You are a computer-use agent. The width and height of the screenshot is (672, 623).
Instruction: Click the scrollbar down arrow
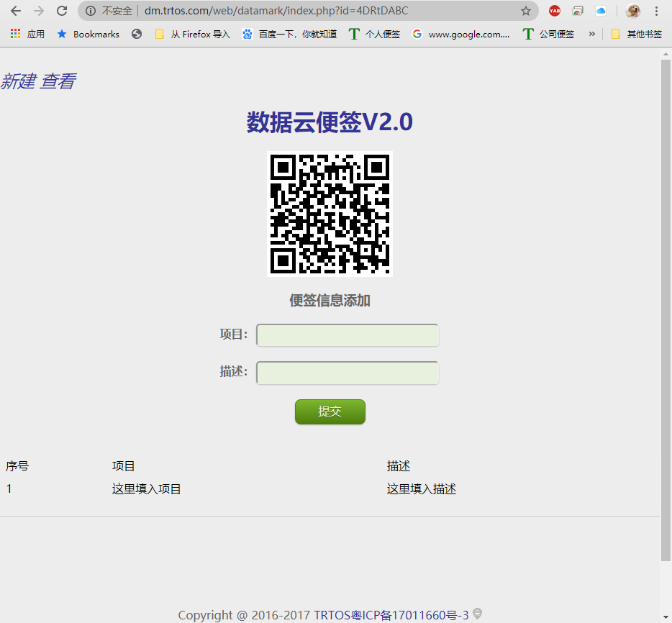pos(666,618)
